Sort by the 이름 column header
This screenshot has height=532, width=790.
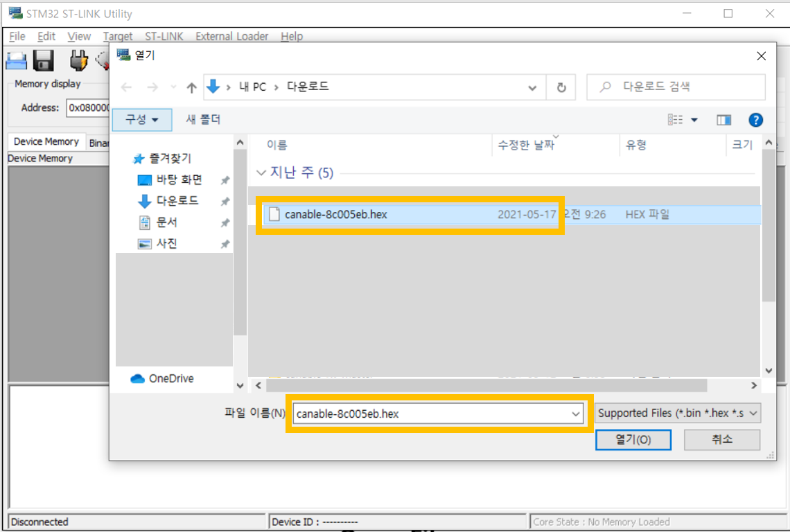(x=276, y=145)
